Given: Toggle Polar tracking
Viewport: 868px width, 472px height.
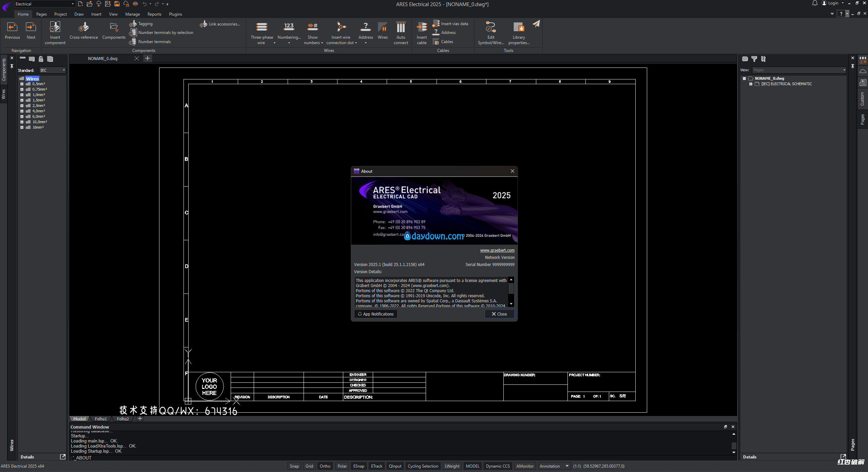Looking at the screenshot, I should pos(342,466).
